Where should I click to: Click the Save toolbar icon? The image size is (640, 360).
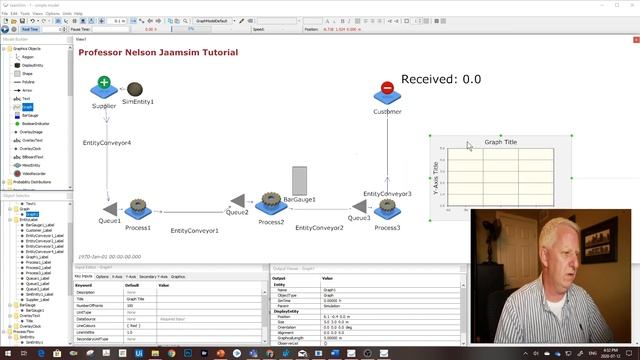22,21
